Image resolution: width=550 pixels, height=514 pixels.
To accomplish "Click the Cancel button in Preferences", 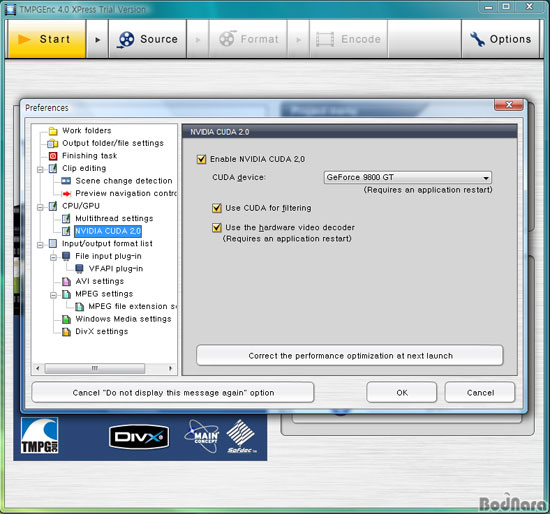I will [x=480, y=393].
